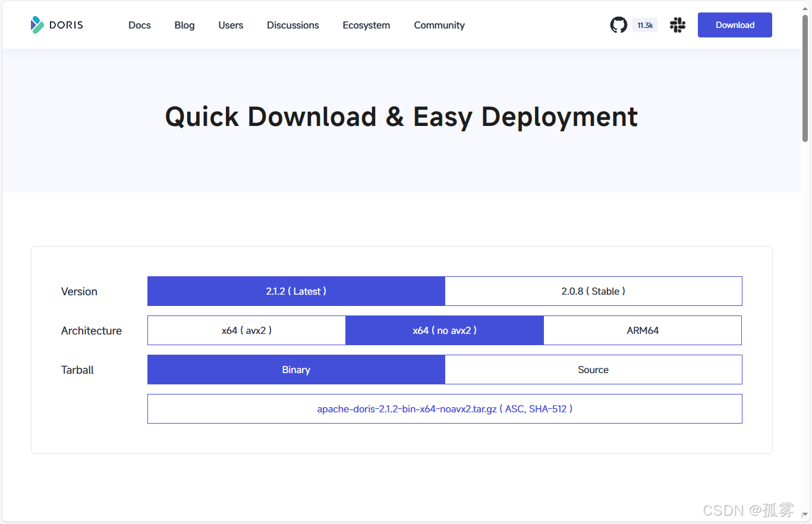This screenshot has height=524, width=812.
Task: Open the Users page
Action: tap(231, 25)
